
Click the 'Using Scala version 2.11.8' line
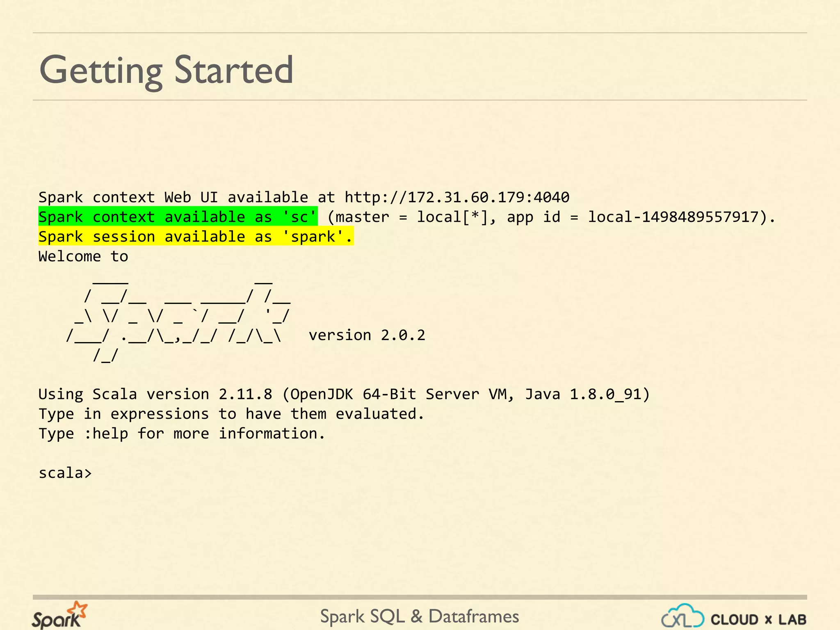point(155,394)
